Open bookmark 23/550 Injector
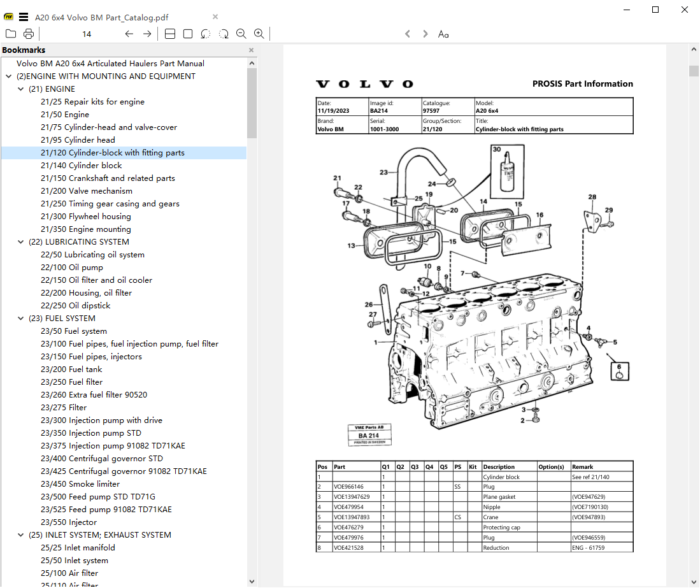 pos(69,522)
